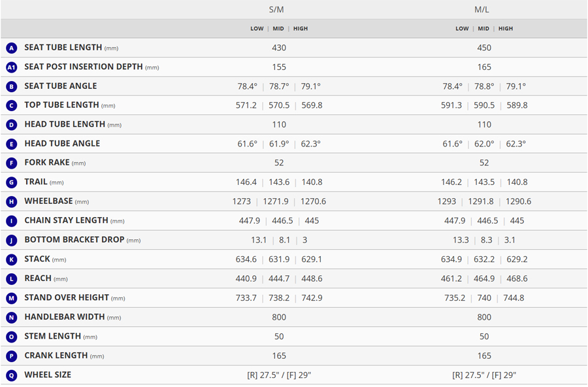Click the Chain Stay Length row label

66,221
